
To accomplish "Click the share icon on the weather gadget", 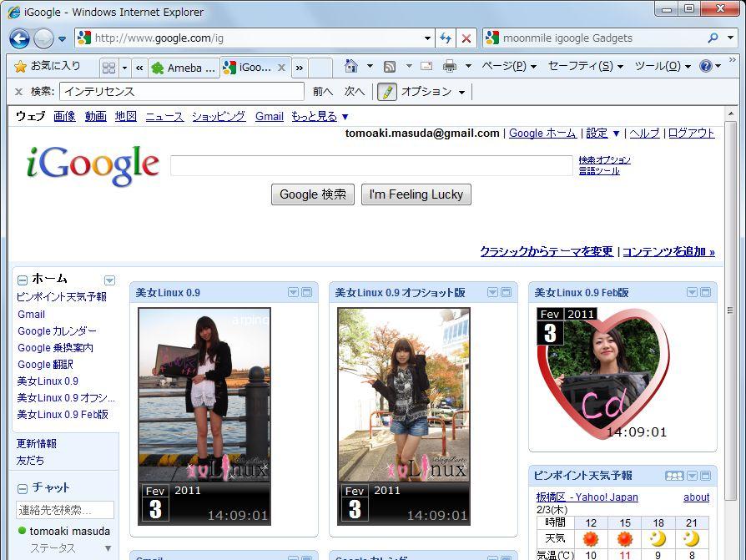I will click(674, 476).
